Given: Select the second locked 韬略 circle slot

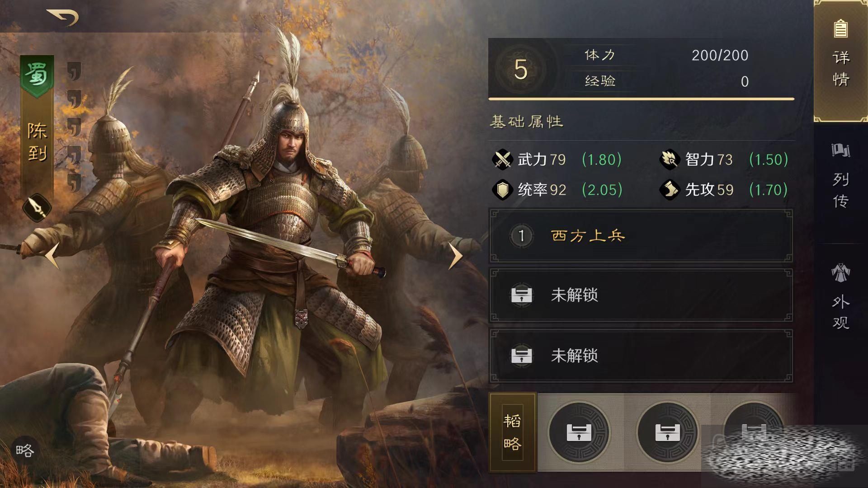Looking at the screenshot, I should point(668,432).
